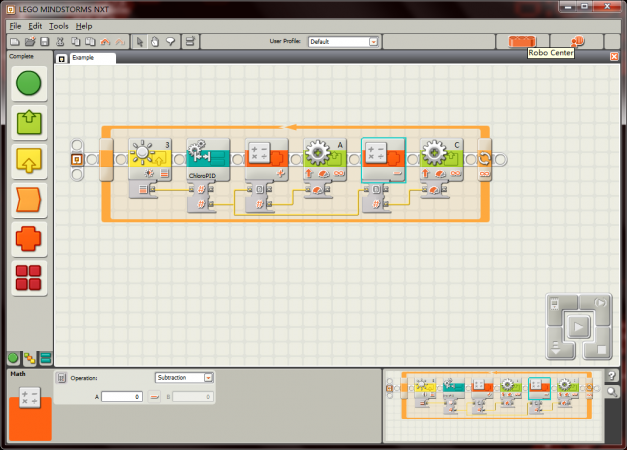
Task: Select the Example program tab
Action: pos(83,58)
